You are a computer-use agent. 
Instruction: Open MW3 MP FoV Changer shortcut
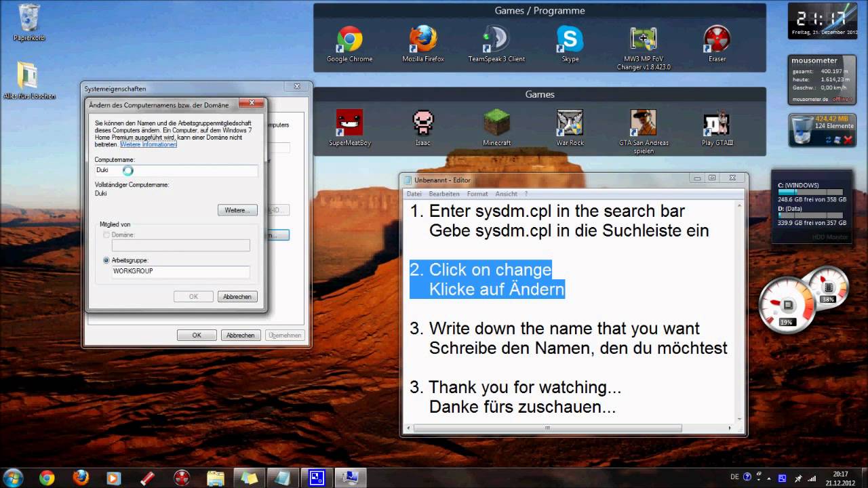[643, 47]
